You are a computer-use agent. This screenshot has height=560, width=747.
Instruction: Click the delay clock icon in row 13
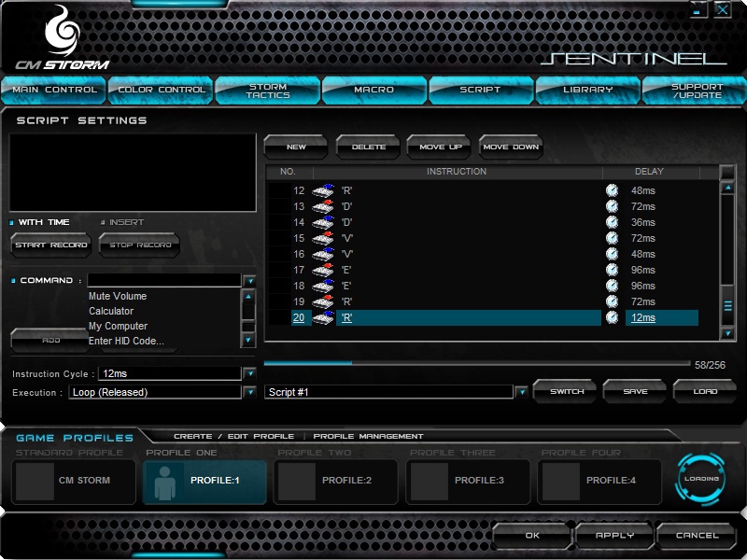(x=613, y=206)
